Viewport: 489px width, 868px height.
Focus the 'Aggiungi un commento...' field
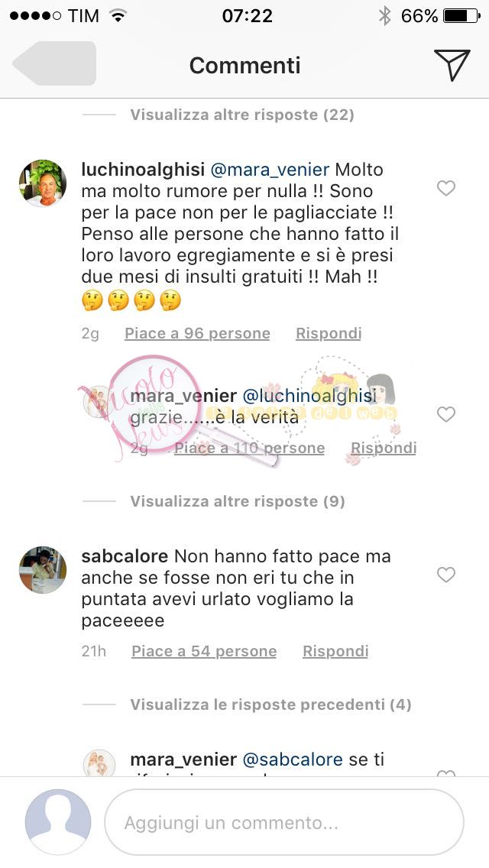[x=284, y=823]
